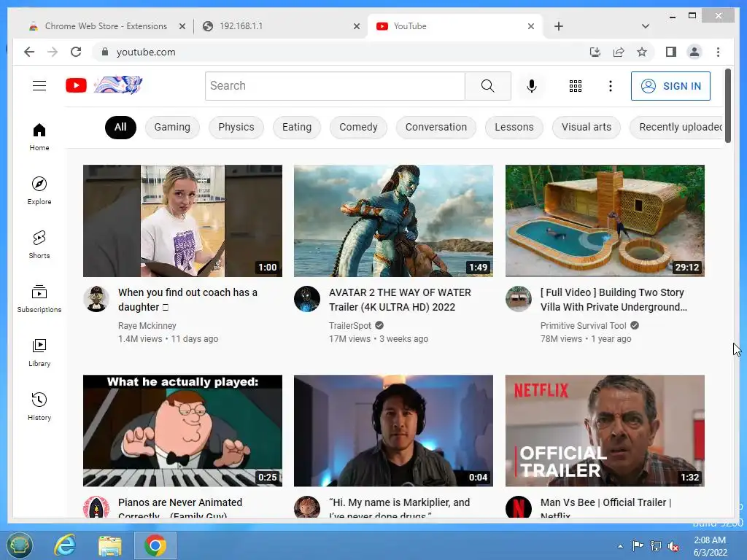
Task: Select the YouTube tab
Action: [455, 26]
